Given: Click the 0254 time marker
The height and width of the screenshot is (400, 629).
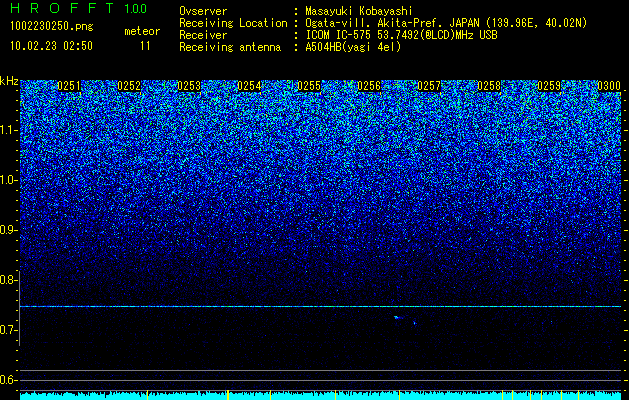Looking at the screenshot, I should pyautogui.click(x=249, y=86).
